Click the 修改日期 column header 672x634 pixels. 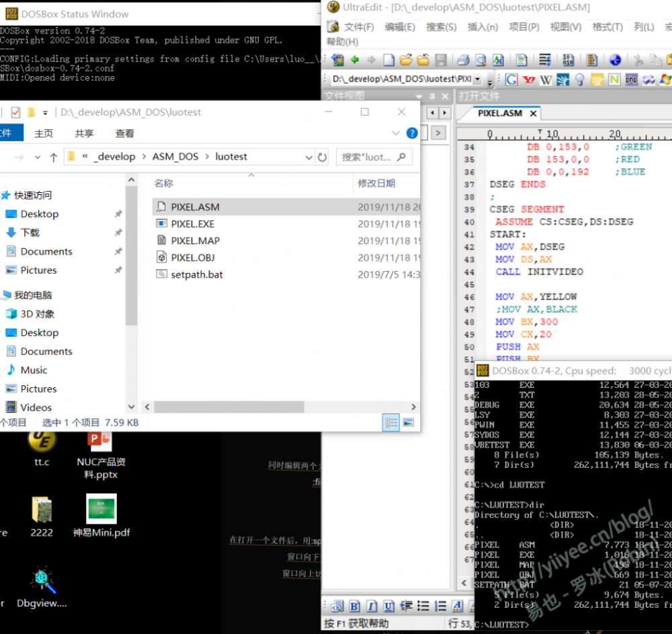[376, 183]
